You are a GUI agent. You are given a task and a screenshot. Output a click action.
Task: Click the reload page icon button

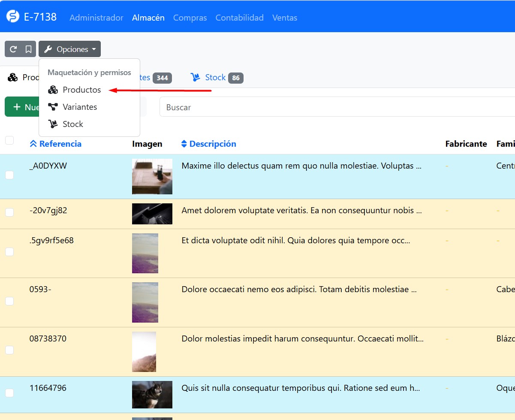(13, 49)
